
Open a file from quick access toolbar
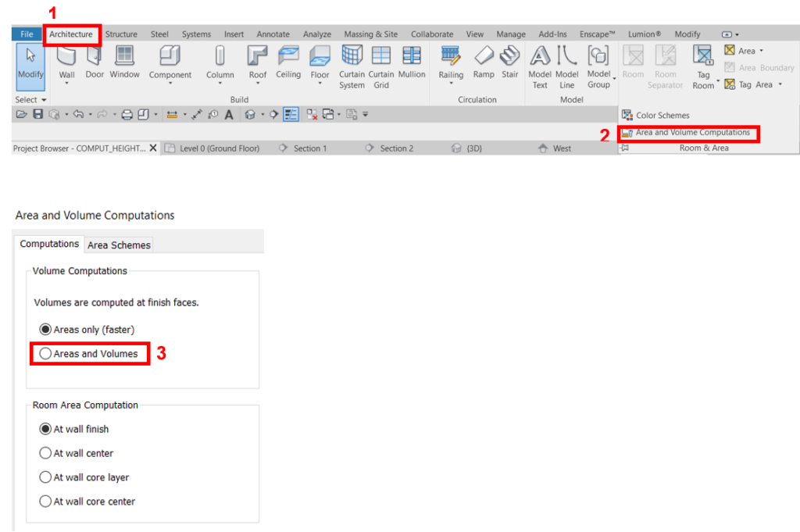[x=21, y=114]
